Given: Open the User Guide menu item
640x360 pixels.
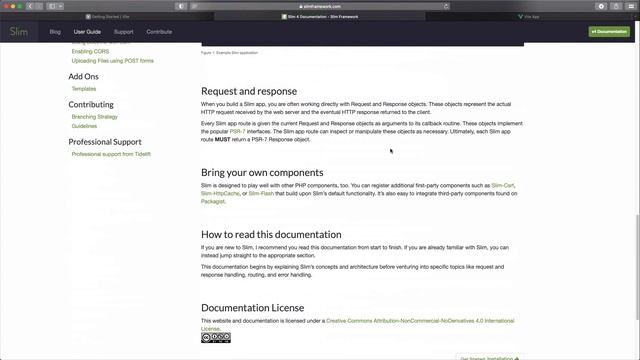Looking at the screenshot, I should (87, 32).
